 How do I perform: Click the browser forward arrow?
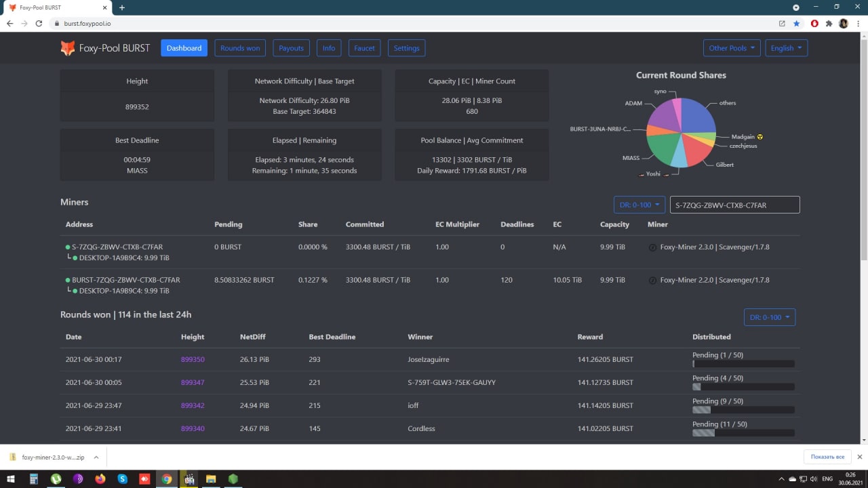point(25,23)
